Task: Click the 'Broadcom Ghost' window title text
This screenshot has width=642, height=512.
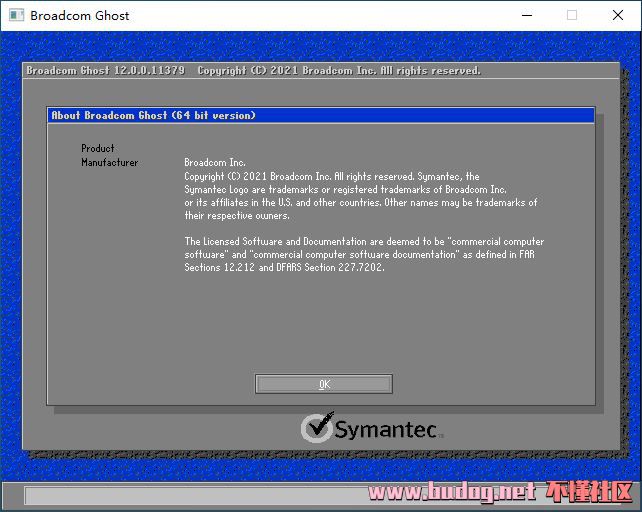Action: tap(79, 16)
